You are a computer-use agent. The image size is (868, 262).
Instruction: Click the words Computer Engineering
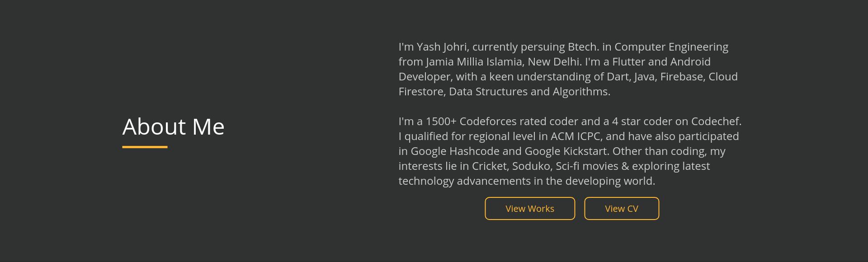pos(671,47)
